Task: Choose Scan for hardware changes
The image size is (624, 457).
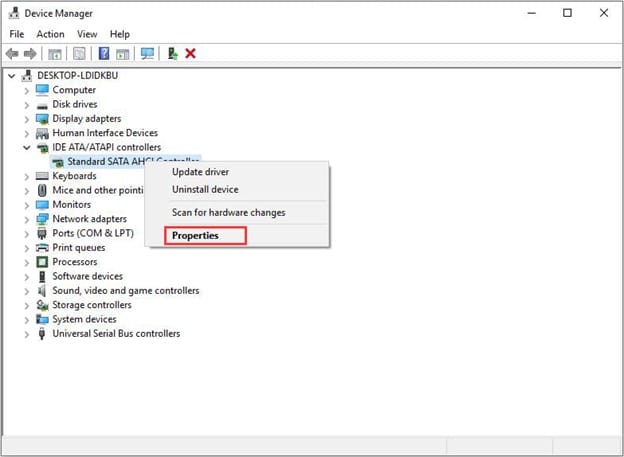Action: click(x=239, y=213)
